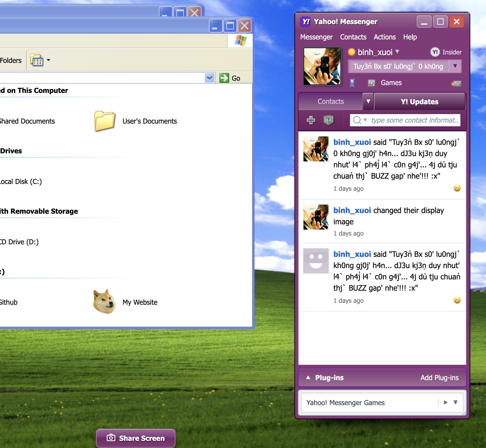Open the Games icon next to status
Screen dimensions: 486x448
coord(372,83)
